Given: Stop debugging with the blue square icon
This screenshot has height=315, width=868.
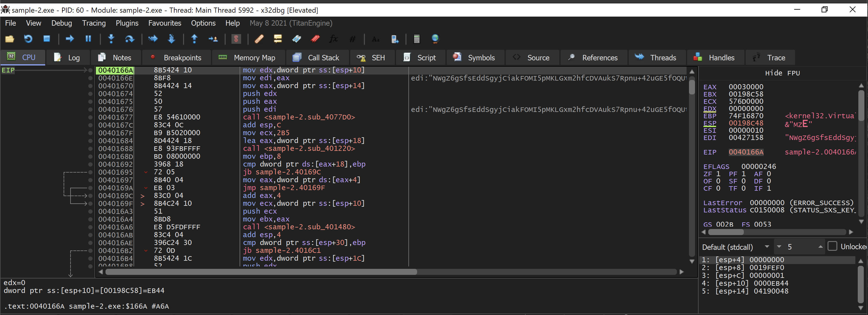Looking at the screenshot, I should 46,39.
